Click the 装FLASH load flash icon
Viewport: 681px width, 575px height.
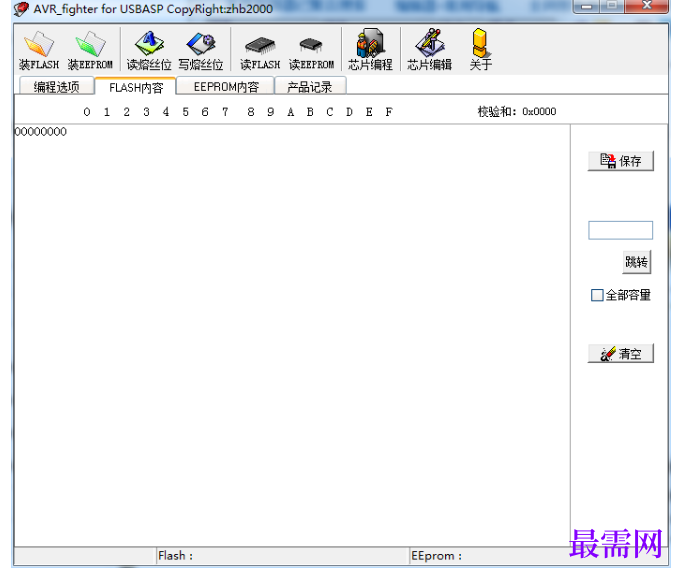coord(39,50)
